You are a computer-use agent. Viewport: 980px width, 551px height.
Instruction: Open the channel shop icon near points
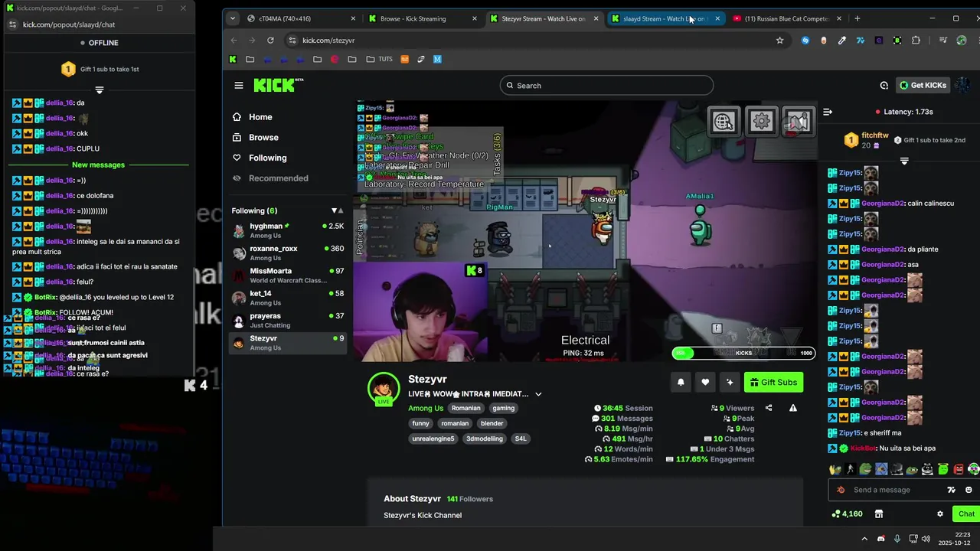point(879,514)
